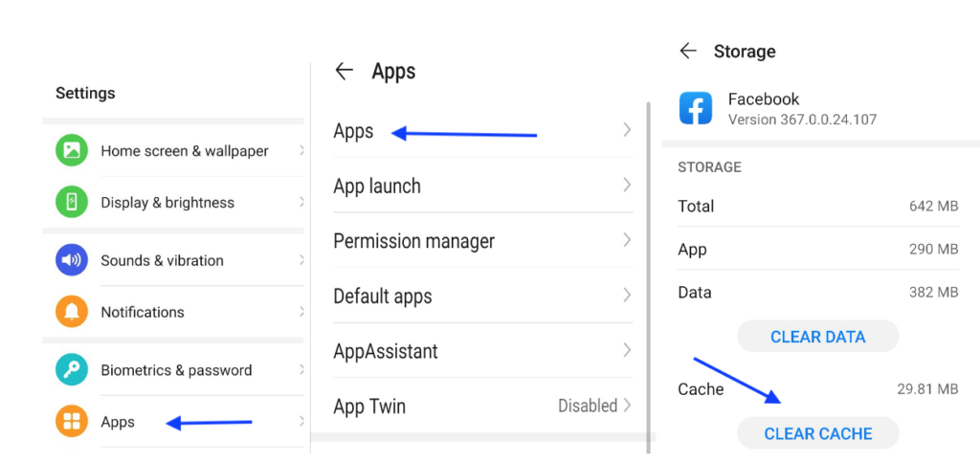Tap the Facebook app icon
The height and width of the screenshot is (463, 980).
[x=696, y=108]
